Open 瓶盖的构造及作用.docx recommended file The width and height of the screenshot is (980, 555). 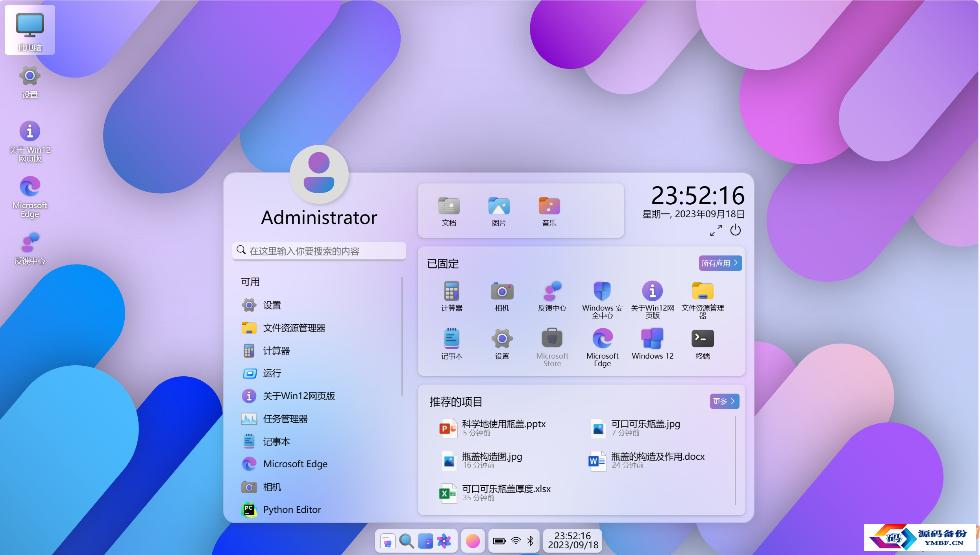point(647,461)
